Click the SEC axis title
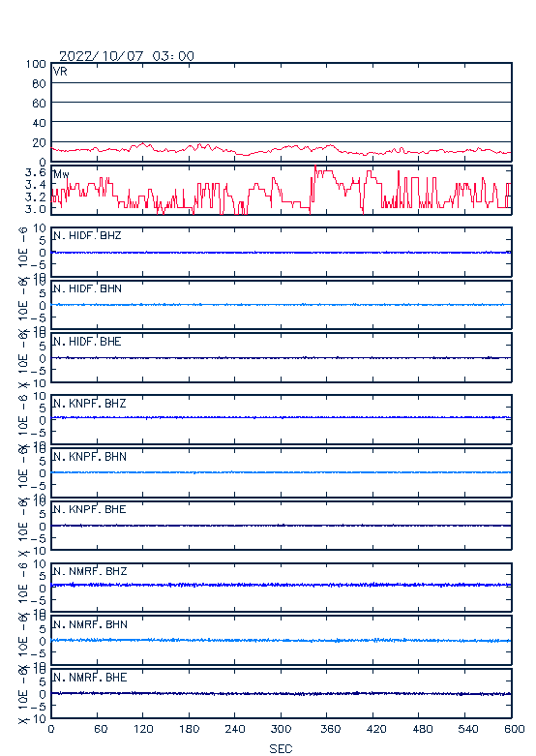Screen dimensions: 536x756 point(281,748)
